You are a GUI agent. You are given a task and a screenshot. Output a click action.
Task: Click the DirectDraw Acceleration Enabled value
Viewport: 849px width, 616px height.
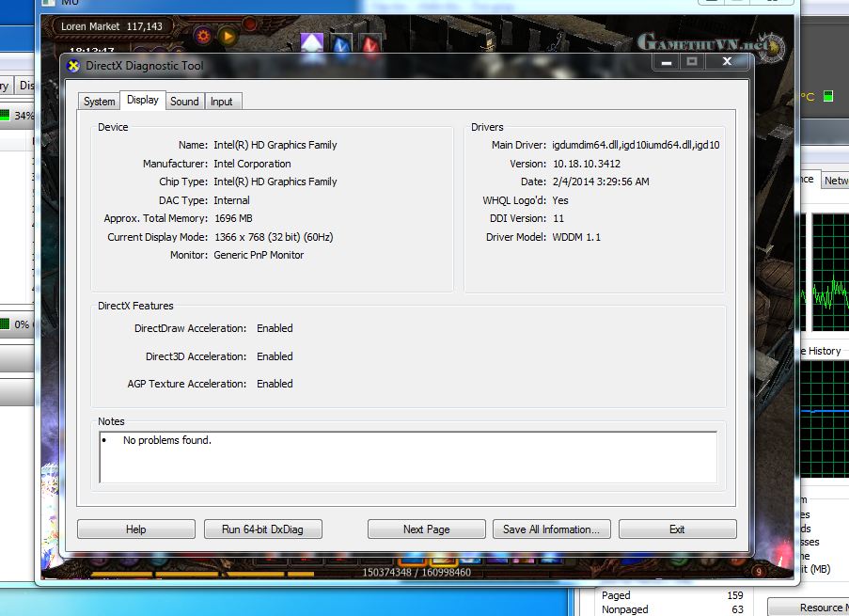pos(275,328)
